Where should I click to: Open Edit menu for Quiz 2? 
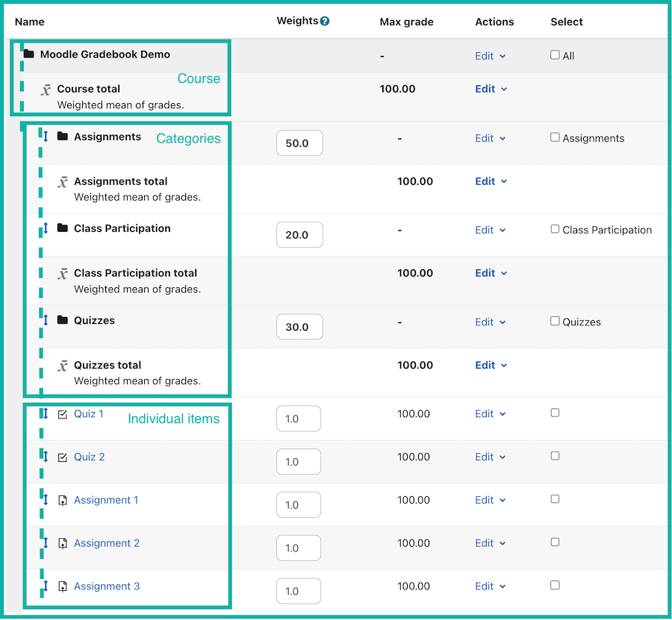491,457
